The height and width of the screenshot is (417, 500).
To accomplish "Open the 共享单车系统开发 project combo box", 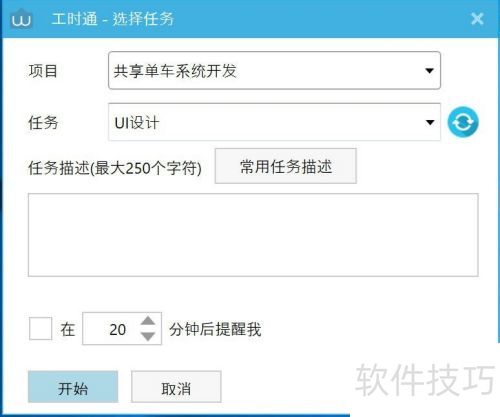I will [274, 70].
